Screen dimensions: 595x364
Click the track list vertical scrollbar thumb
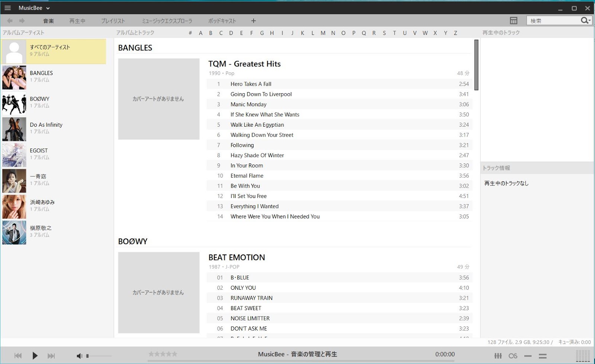click(x=476, y=65)
